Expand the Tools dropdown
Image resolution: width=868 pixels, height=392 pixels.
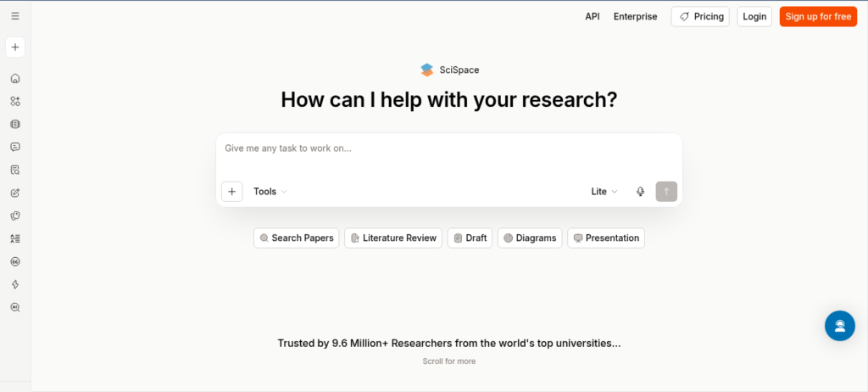coord(270,191)
